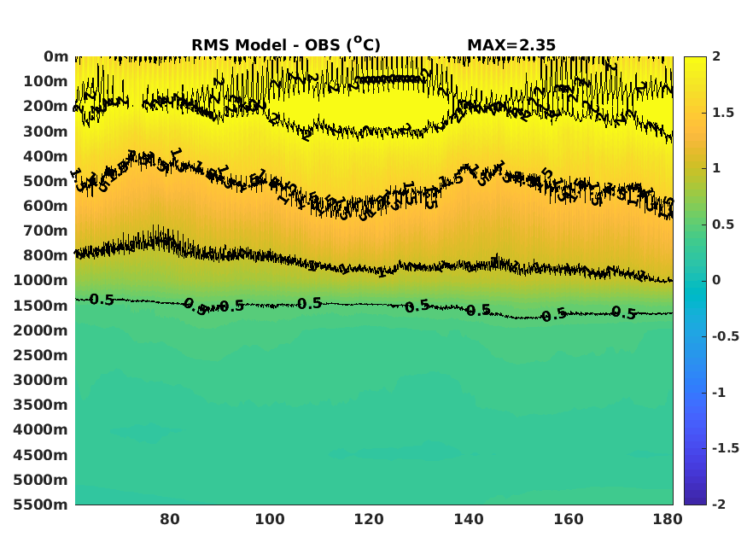This screenshot has width=747, height=560.
Task: Click the "300m" depth axis label
Action: coord(46,131)
